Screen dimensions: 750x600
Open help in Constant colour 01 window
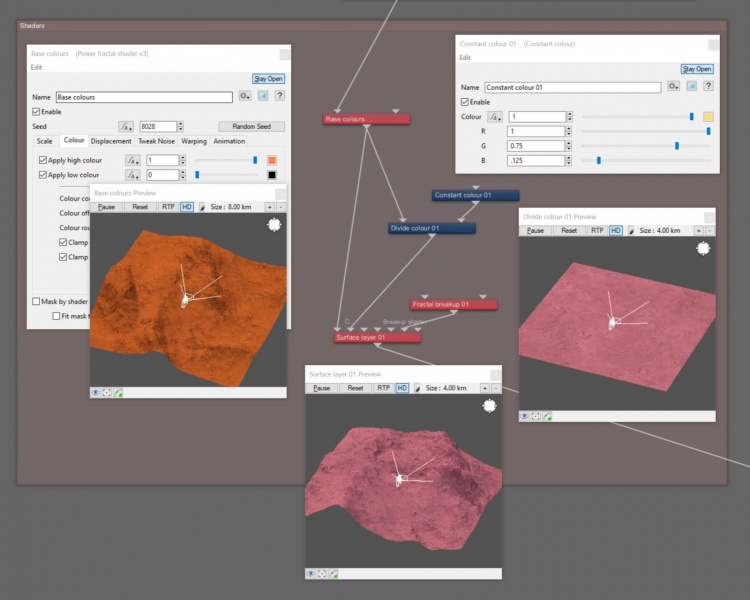[x=708, y=86]
